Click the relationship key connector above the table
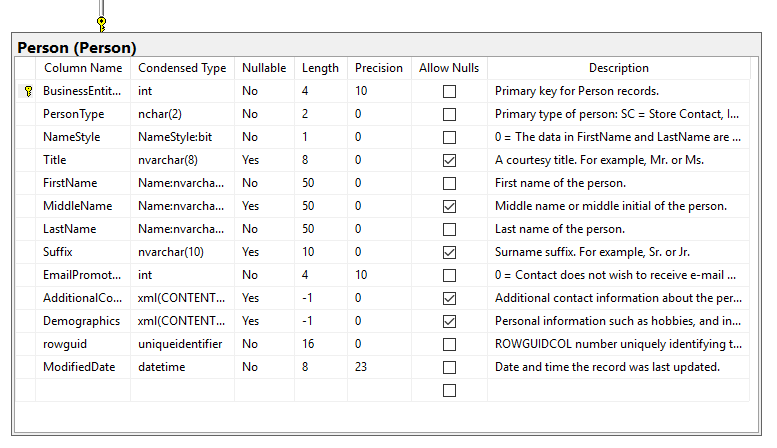This screenshot has width=777, height=448. pos(101,22)
